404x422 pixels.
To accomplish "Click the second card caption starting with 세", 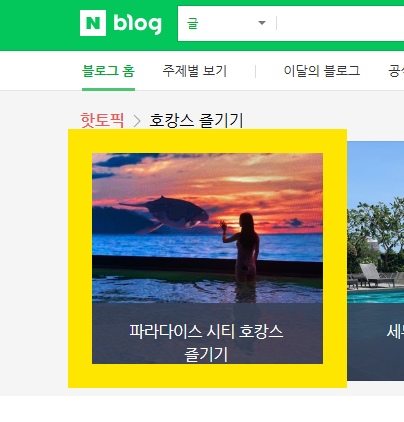I will coord(395,332).
